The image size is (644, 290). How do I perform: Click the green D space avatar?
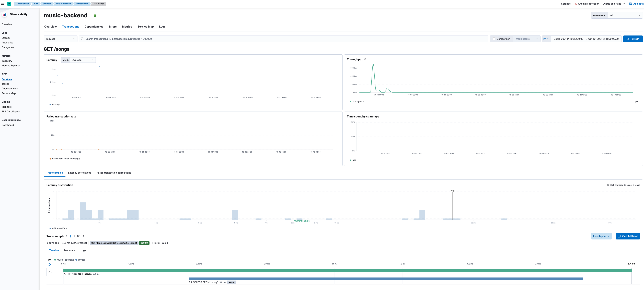tap(9, 4)
